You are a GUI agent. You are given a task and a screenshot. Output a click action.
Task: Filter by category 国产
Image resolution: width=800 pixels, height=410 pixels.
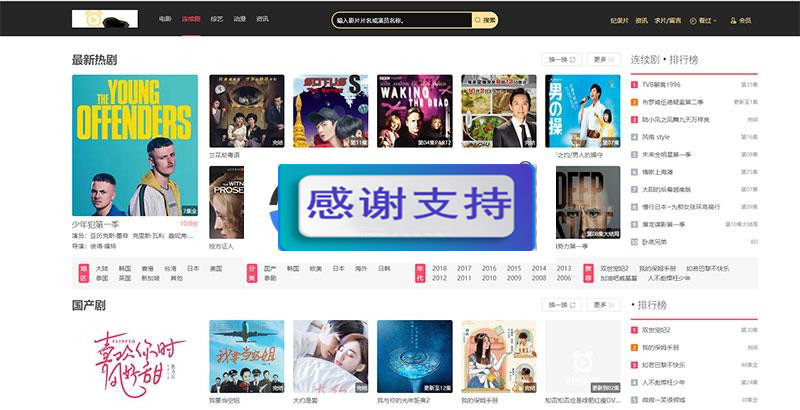tap(270, 268)
